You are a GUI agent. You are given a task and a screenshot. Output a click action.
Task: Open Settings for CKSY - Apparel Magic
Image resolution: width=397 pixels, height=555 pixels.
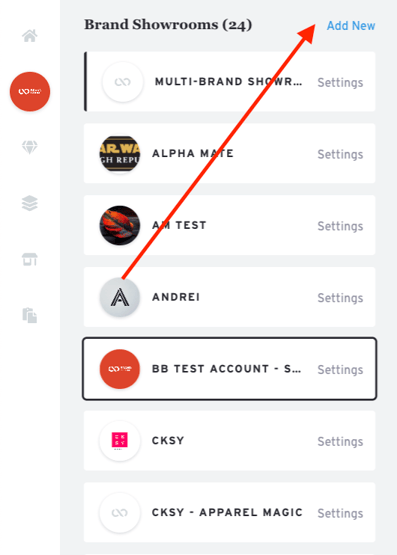click(x=340, y=513)
